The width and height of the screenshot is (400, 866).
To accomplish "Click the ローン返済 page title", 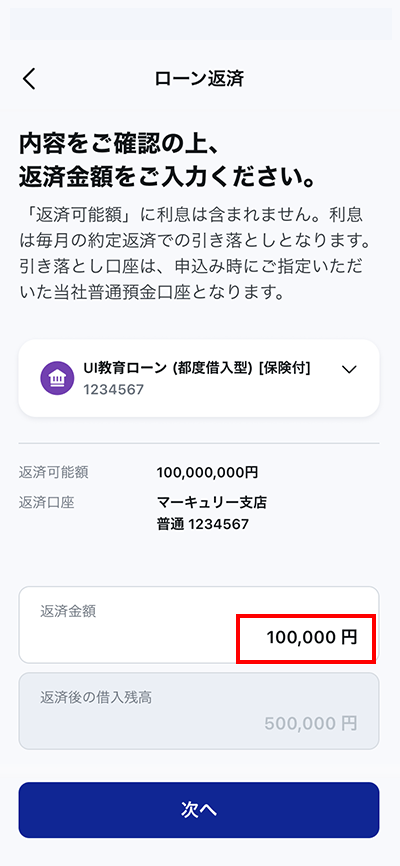I will coord(199,79).
